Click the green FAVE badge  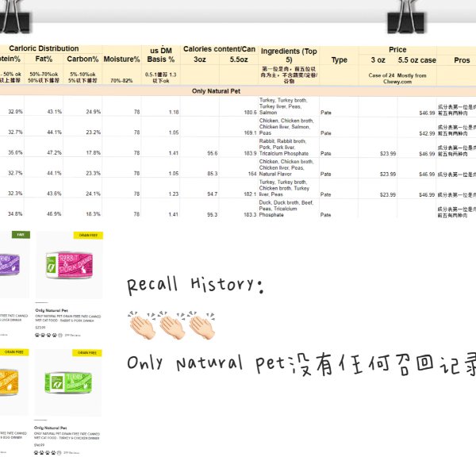[21, 235]
